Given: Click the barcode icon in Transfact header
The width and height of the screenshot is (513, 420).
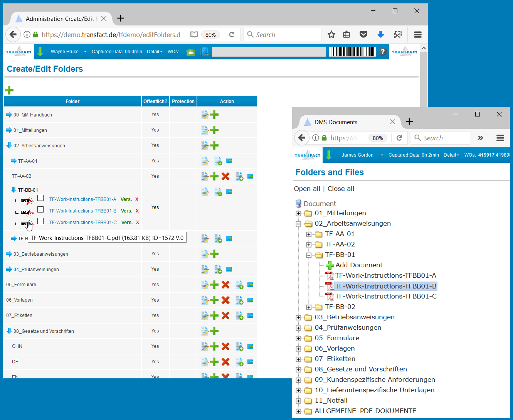Looking at the screenshot, I should tap(352, 52).
